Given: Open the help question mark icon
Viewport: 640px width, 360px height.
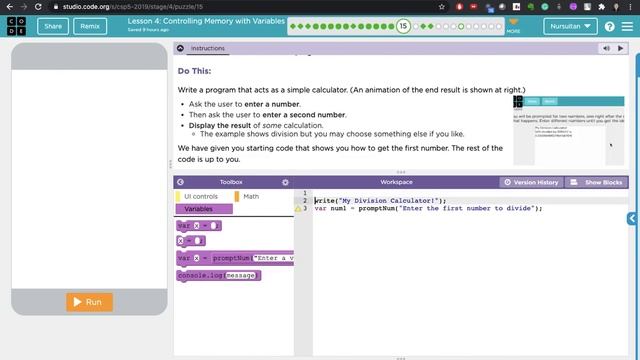Looking at the screenshot, I should point(609,27).
